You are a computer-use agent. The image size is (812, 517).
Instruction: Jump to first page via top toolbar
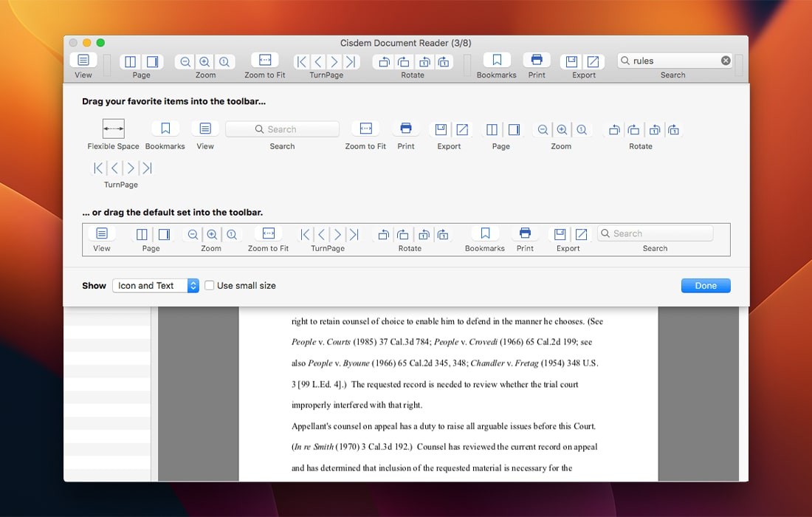(301, 62)
